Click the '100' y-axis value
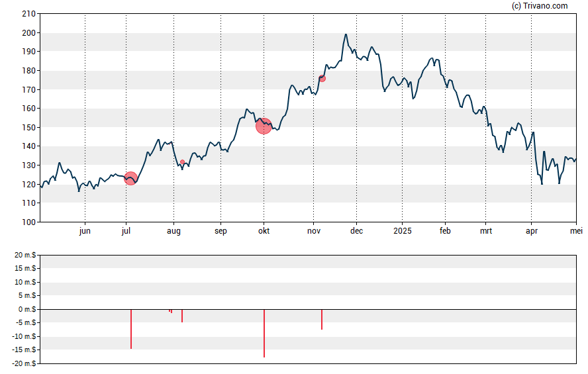588x374 pixels. (x=28, y=222)
